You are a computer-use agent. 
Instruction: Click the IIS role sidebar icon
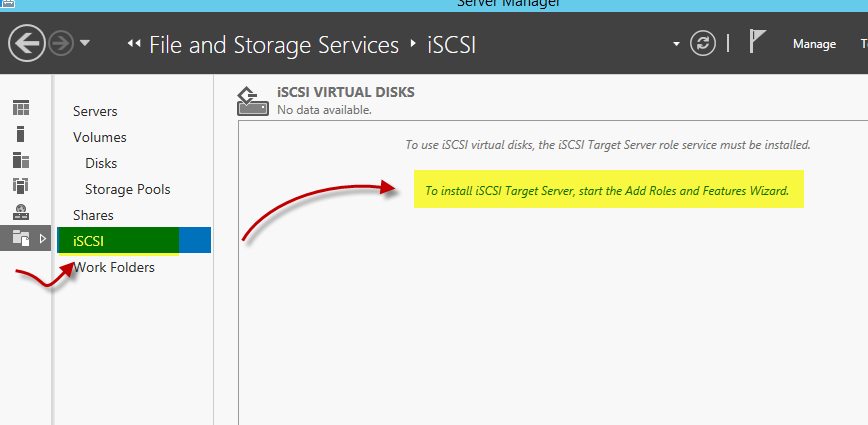coord(21,212)
